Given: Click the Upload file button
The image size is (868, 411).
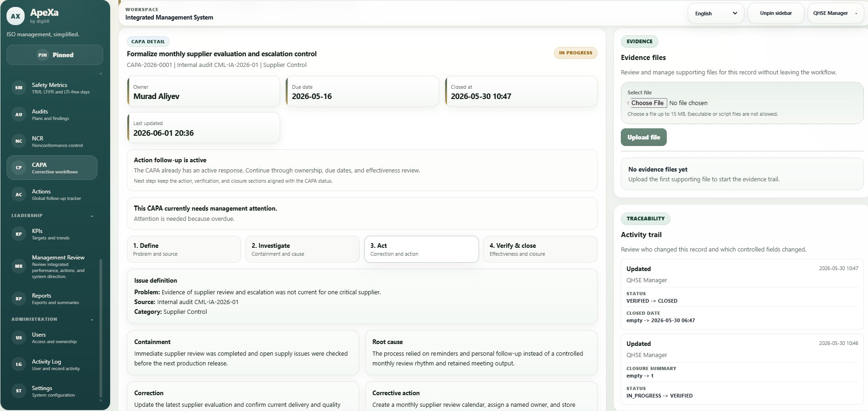Looking at the screenshot, I should click(644, 137).
